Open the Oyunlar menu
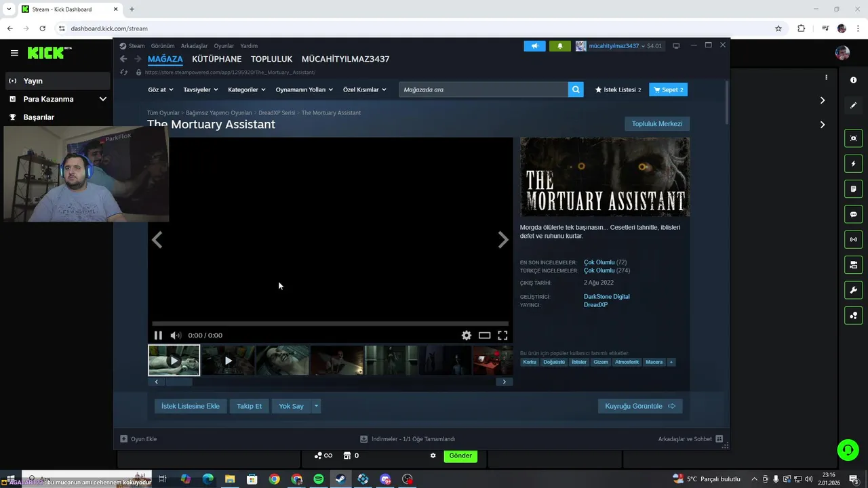868x488 pixels. click(224, 46)
